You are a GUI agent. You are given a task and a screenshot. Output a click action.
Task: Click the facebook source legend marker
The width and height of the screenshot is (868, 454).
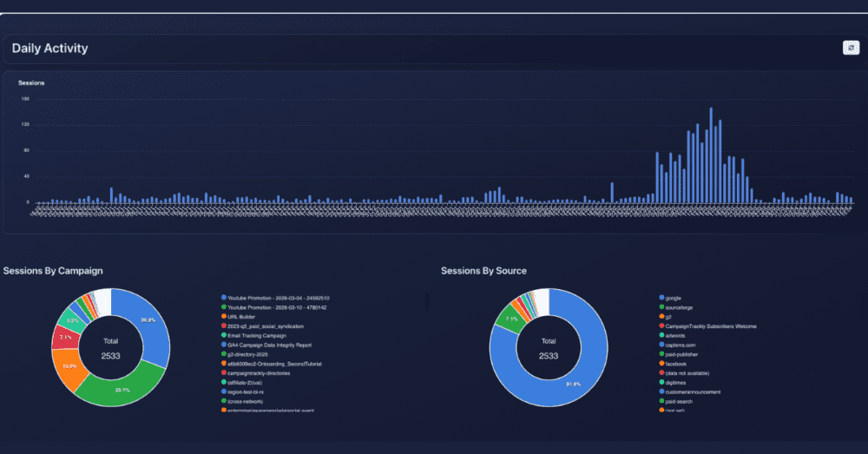(662, 363)
